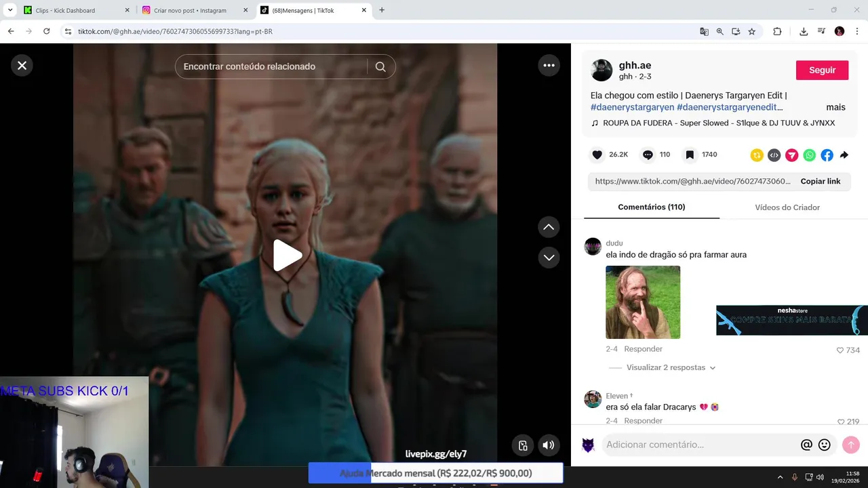This screenshot has height=488, width=868.
Task: Go to the next video with down chevron
Action: [549, 258]
